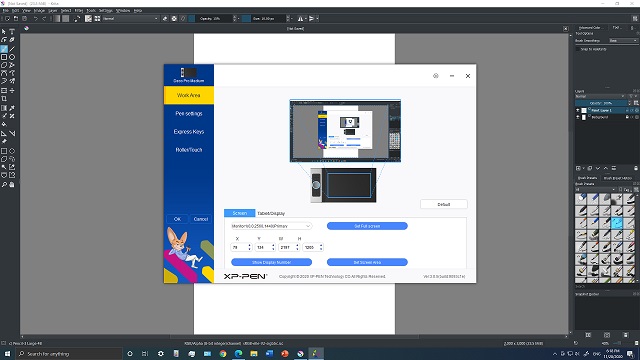Select the Text tool in Krita toolbox

click(12, 32)
